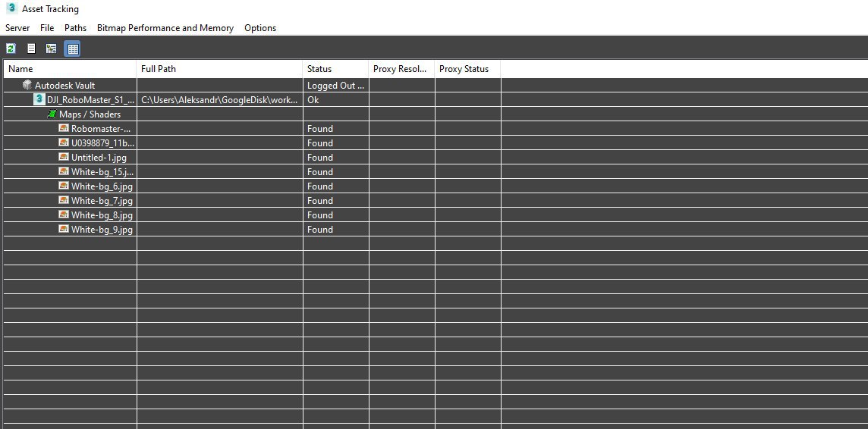Screen dimensions: 868x429
Task: Select the U0398879_11b bitmap file name
Action: [102, 143]
